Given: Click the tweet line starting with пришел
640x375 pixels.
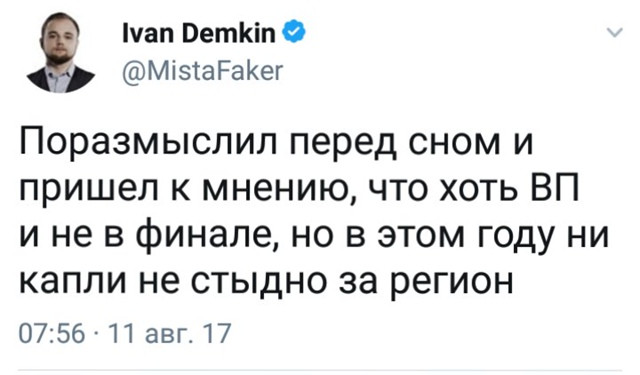Looking at the screenshot, I should pos(299,190).
